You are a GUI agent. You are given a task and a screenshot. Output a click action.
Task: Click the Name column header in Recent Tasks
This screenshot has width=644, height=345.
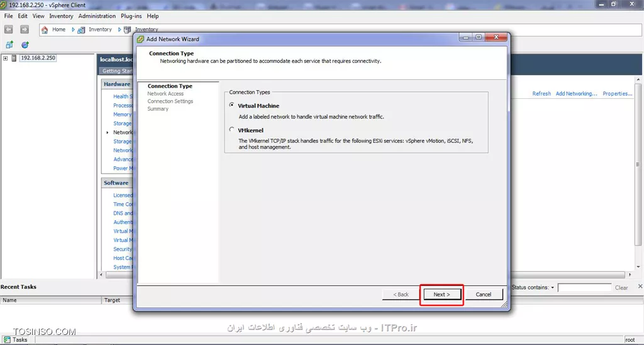pyautogui.click(x=50, y=300)
